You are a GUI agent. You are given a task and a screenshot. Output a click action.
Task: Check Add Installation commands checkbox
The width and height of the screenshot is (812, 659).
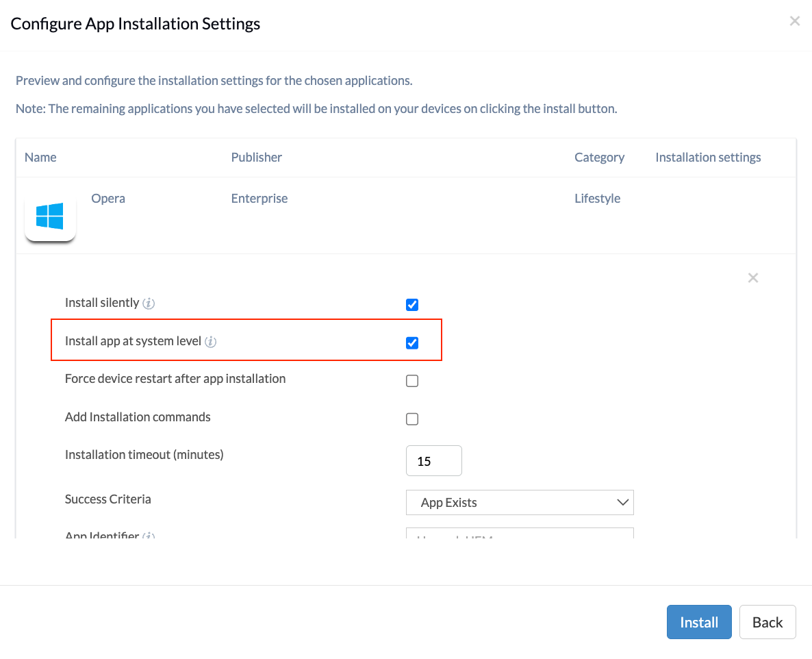[x=412, y=419]
